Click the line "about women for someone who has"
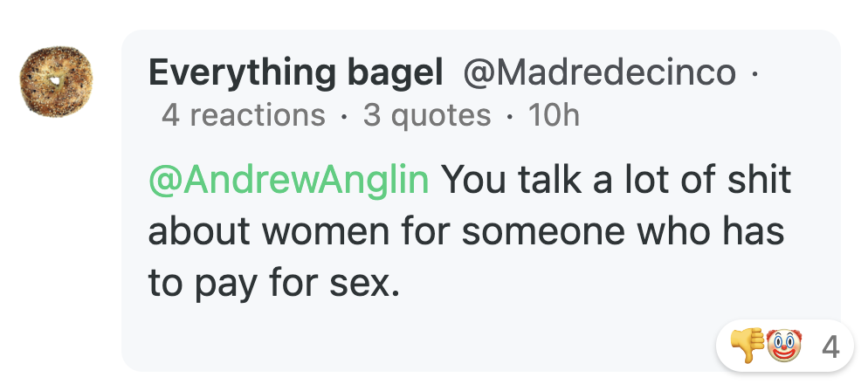The width and height of the screenshot is (868, 391). pyautogui.click(x=466, y=231)
